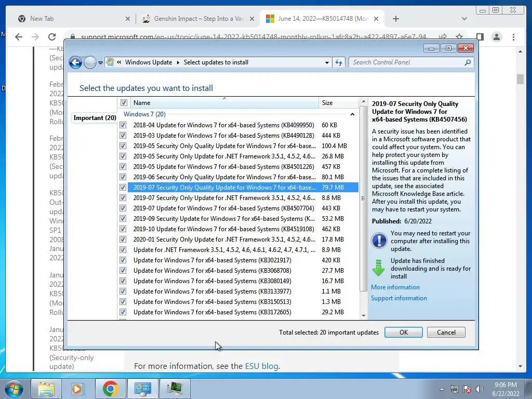Select the Important (20) tab
Viewport: 532px width, 399px height.
point(95,118)
